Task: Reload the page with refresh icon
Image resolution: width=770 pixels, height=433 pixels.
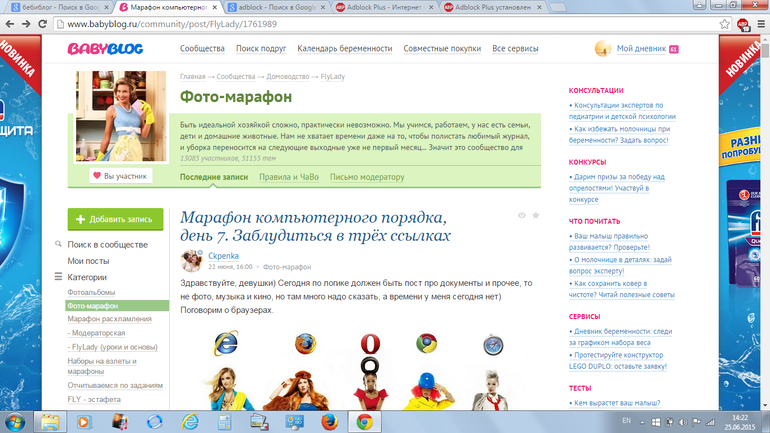Action: [43, 24]
